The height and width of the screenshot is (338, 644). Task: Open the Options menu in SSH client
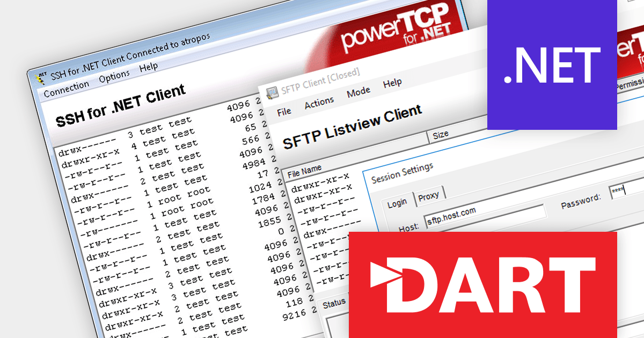point(114,76)
